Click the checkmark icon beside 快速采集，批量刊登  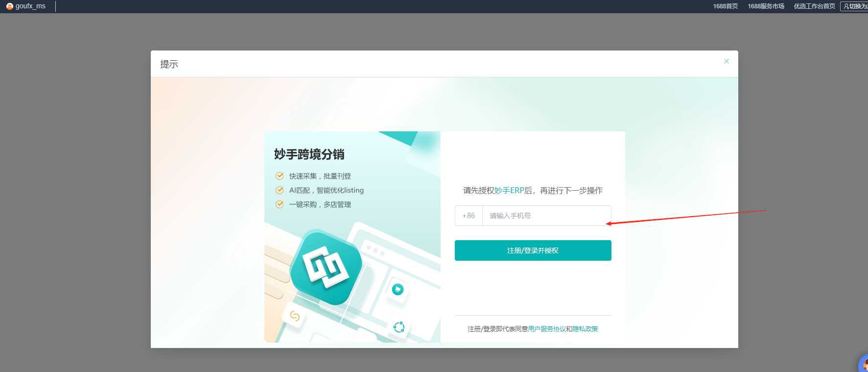click(x=280, y=176)
